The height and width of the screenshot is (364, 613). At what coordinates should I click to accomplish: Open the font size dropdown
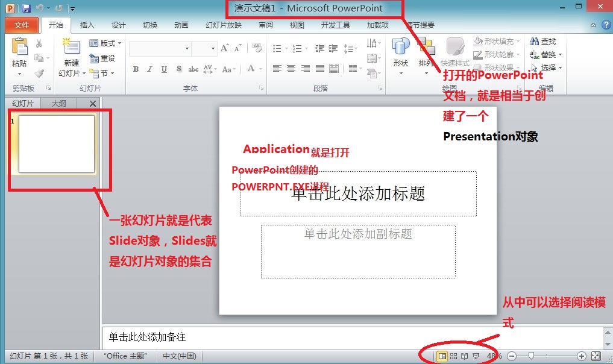click(x=213, y=48)
